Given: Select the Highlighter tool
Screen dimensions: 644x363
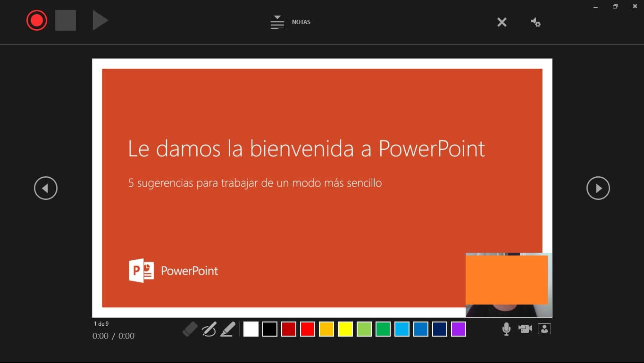Looking at the screenshot, I should pos(228,329).
